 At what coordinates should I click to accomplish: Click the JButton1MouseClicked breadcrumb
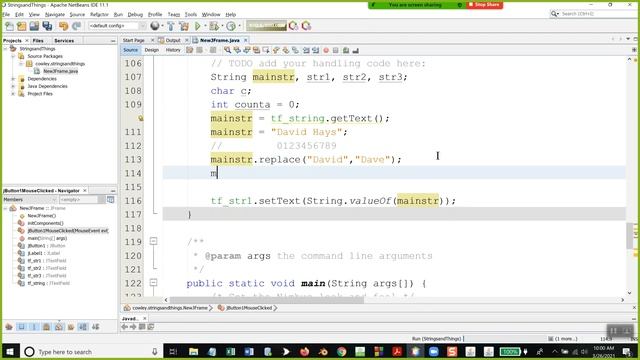click(249, 308)
